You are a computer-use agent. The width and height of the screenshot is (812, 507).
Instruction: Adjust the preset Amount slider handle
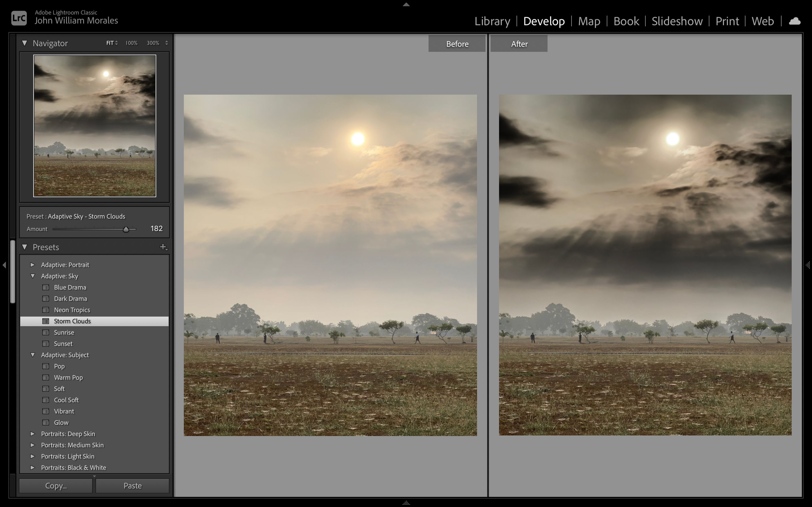[x=126, y=229]
